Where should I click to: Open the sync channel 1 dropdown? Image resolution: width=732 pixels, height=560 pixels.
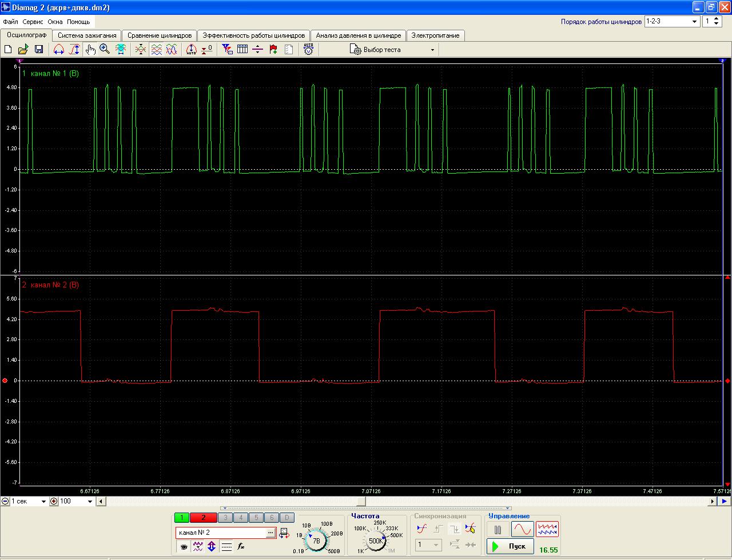(428, 545)
